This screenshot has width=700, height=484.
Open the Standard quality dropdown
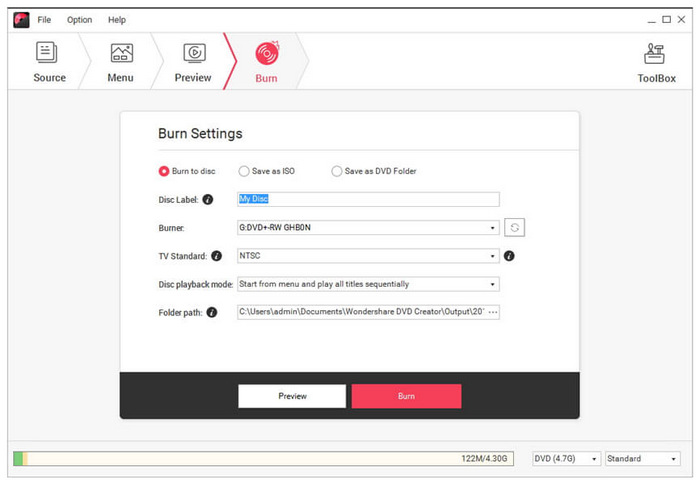643,459
